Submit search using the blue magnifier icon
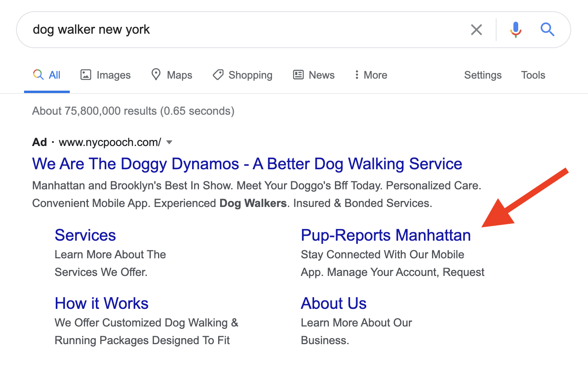 click(x=547, y=30)
